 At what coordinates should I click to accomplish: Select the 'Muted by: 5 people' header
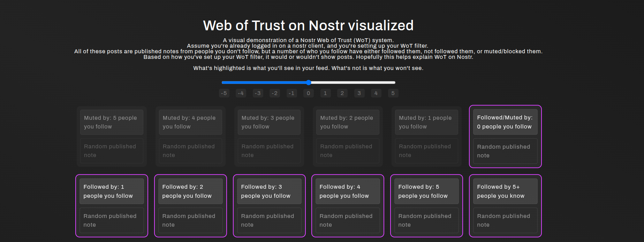pos(112,122)
